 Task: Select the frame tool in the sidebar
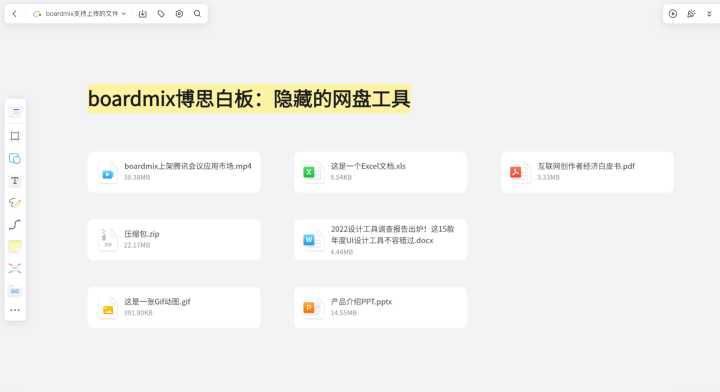15,136
